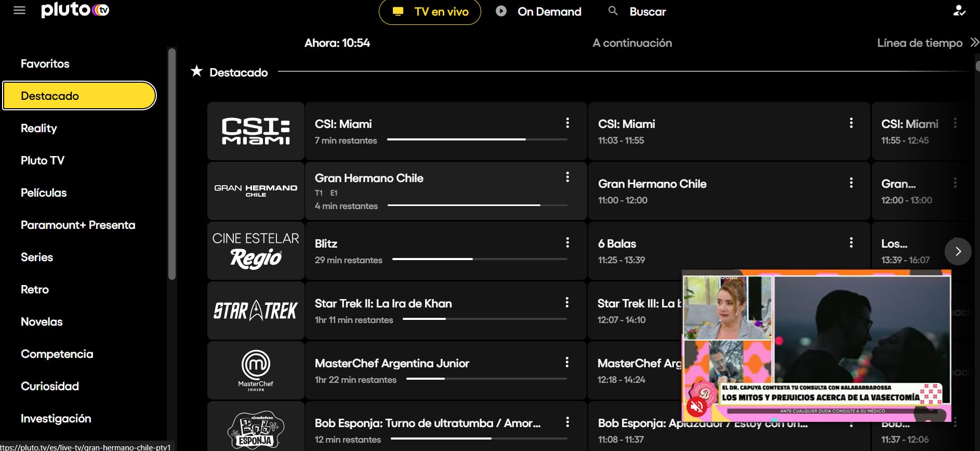Advance the guide with right arrow button

point(958,251)
